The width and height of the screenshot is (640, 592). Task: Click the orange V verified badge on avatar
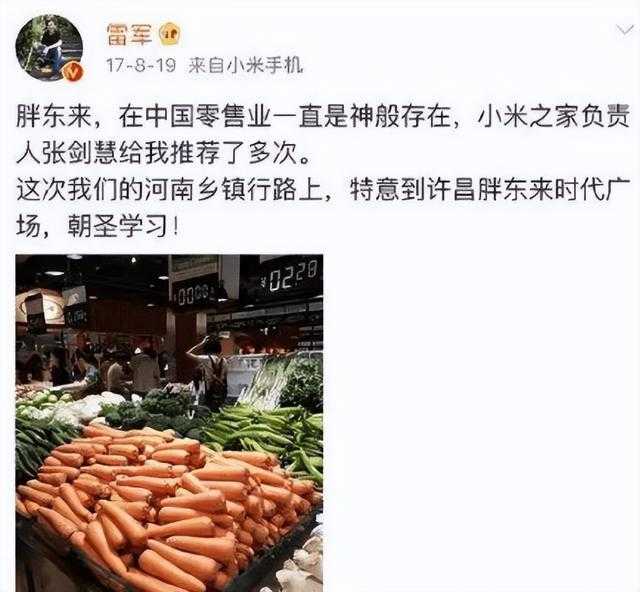coord(73,72)
